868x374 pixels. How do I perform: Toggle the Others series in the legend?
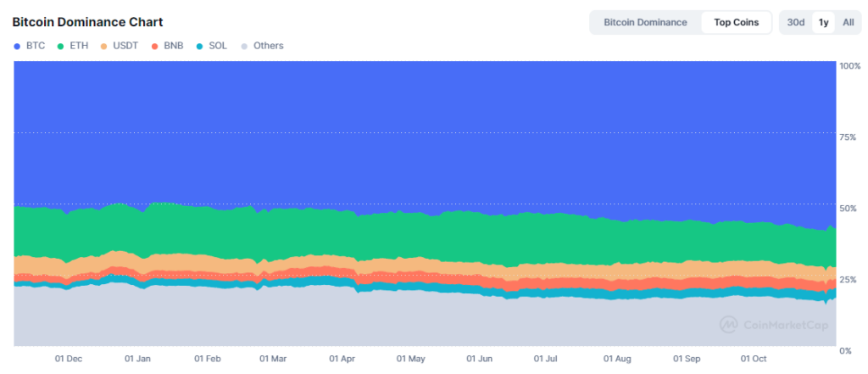pos(262,46)
